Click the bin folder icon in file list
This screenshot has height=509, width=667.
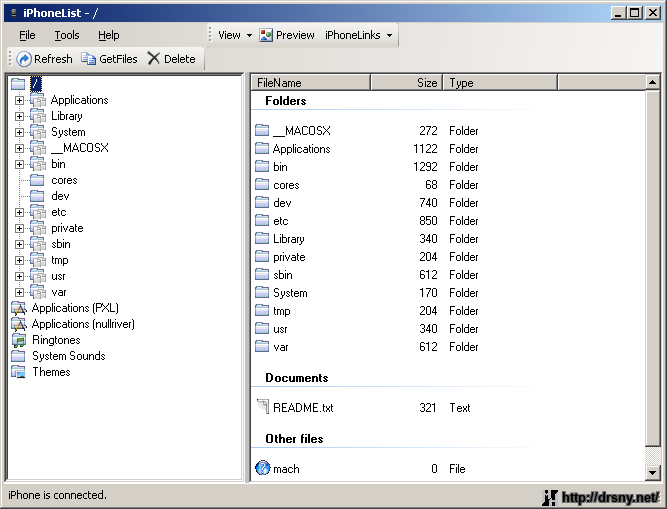tap(262, 166)
